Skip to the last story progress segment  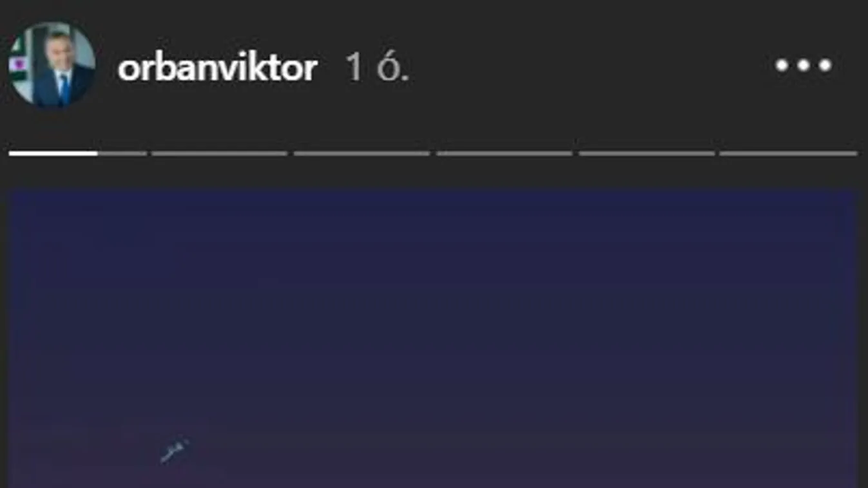coord(789,153)
